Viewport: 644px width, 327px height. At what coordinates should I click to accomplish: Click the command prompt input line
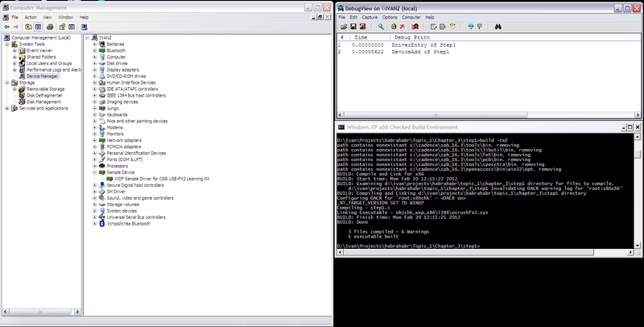[409, 246]
